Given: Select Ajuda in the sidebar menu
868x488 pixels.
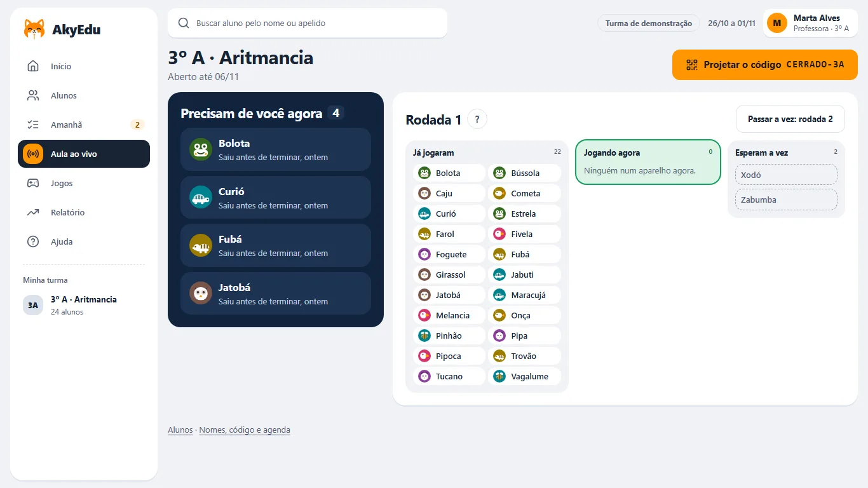Looking at the screenshot, I should click(x=84, y=241).
